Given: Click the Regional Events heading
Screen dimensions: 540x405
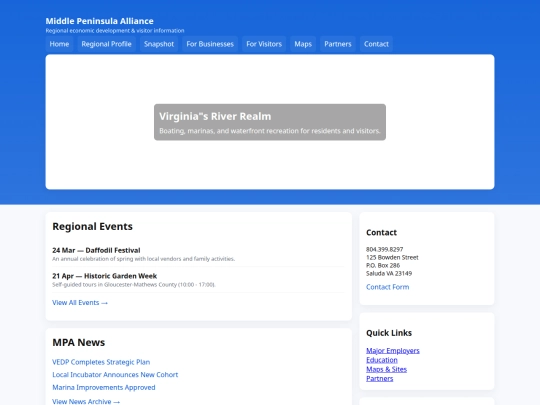Looking at the screenshot, I should point(92,227).
